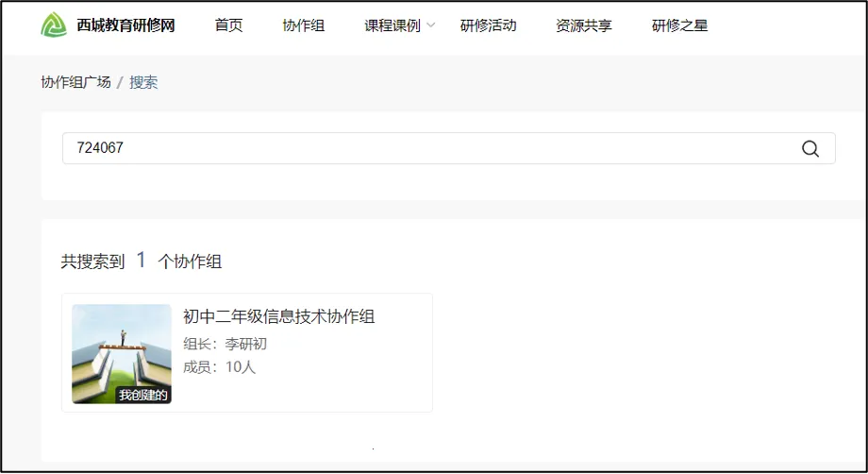Open the 资源共享 navigation item
This screenshot has height=474, width=868.
pos(583,25)
